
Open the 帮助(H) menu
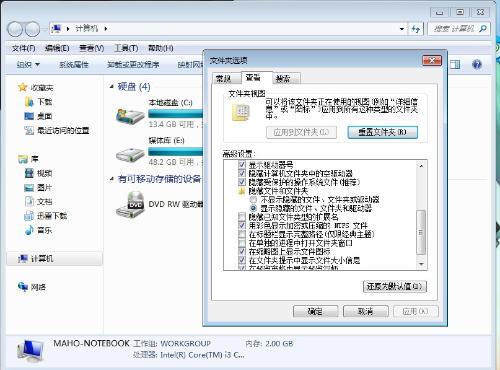coord(161,48)
